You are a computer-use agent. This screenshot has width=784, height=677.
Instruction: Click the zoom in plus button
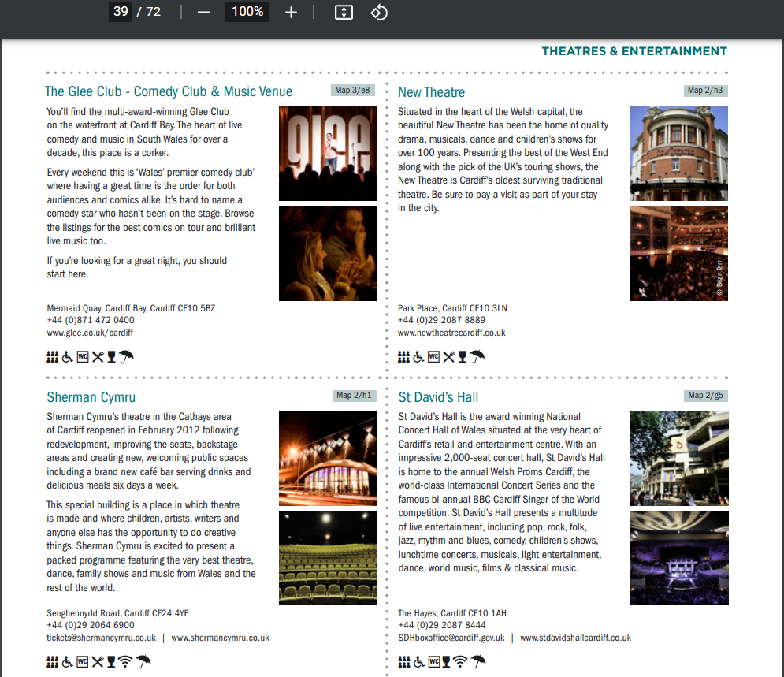click(291, 12)
